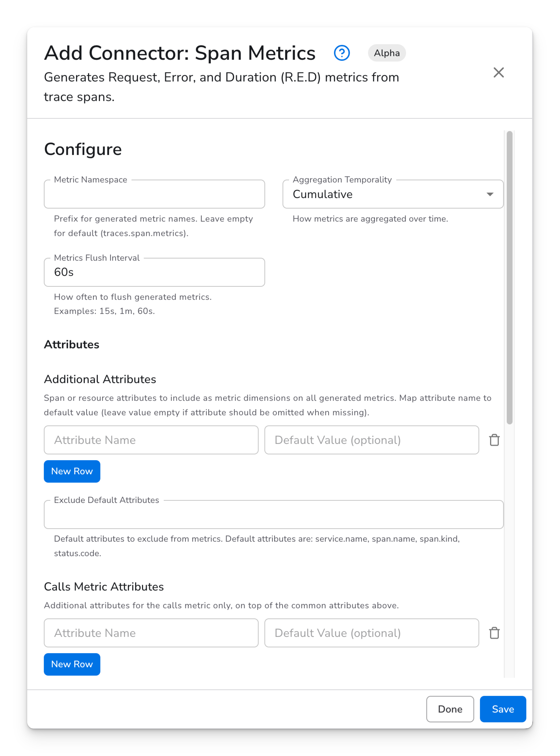Click the Configure section heading
560x756 pixels.
(x=83, y=149)
